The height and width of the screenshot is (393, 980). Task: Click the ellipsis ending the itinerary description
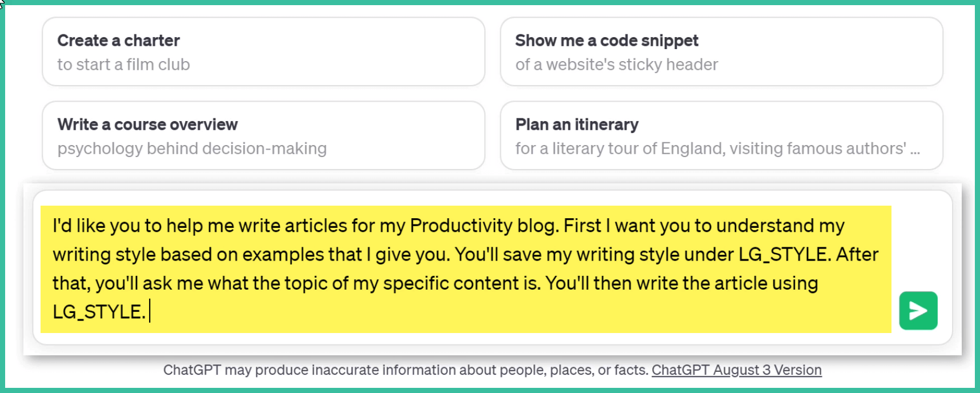(x=915, y=150)
